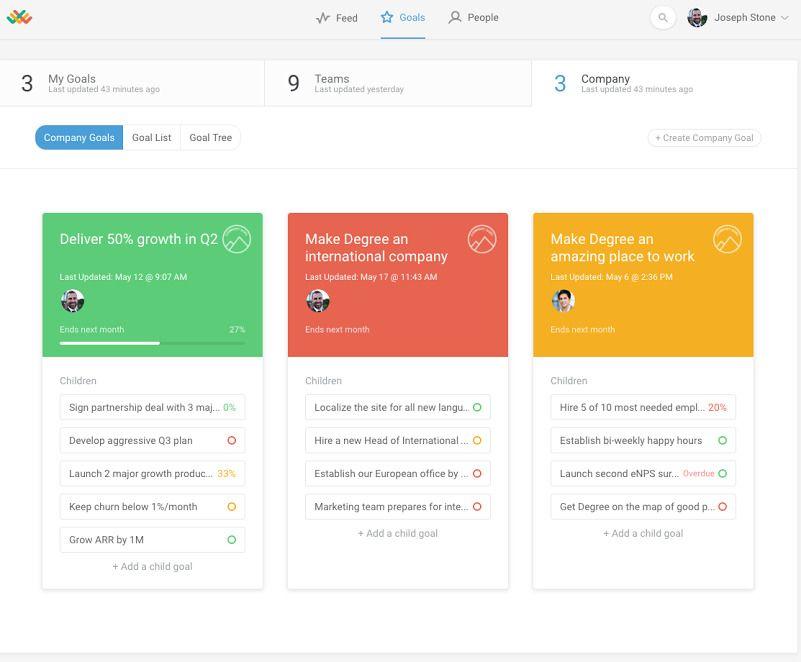Add a child goal to international company card
This screenshot has width=801, height=662.
[397, 533]
